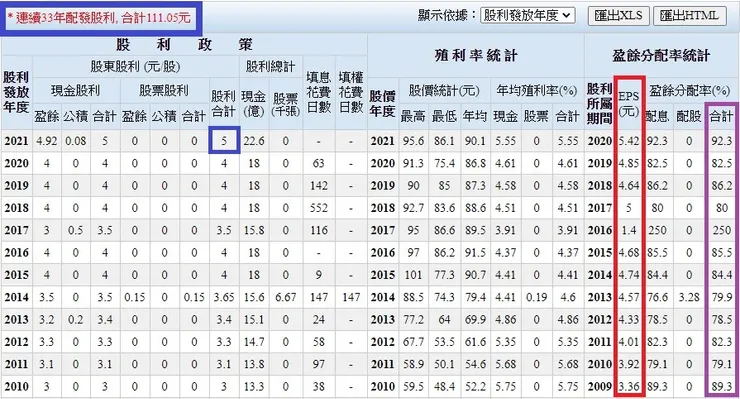Click the 95.6 highest price cell
The width and height of the screenshot is (740, 399).
(x=413, y=141)
